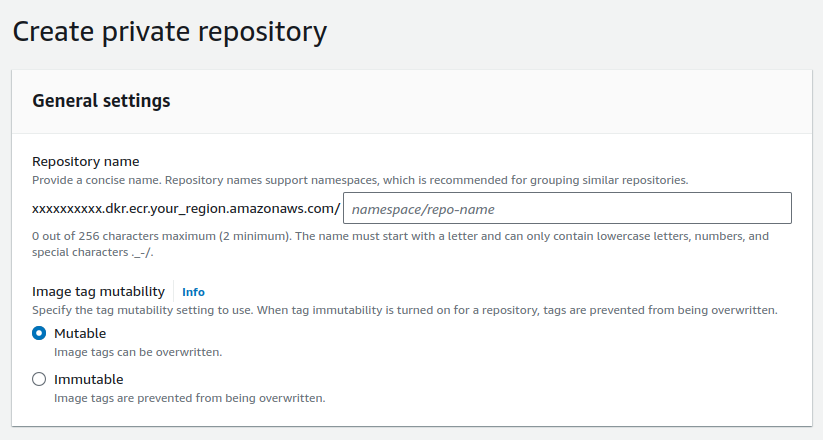The image size is (823, 440).
Task: Click the 'General settings' section heading
Action: click(101, 100)
